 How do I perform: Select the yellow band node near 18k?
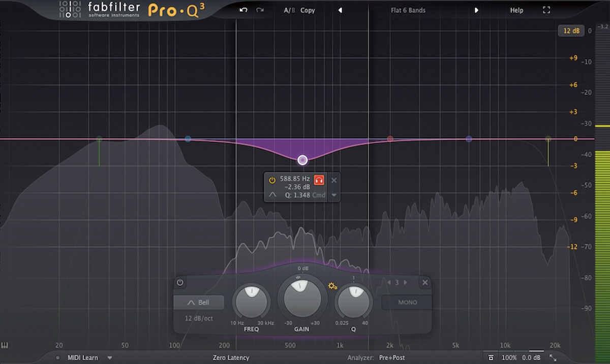(x=548, y=139)
